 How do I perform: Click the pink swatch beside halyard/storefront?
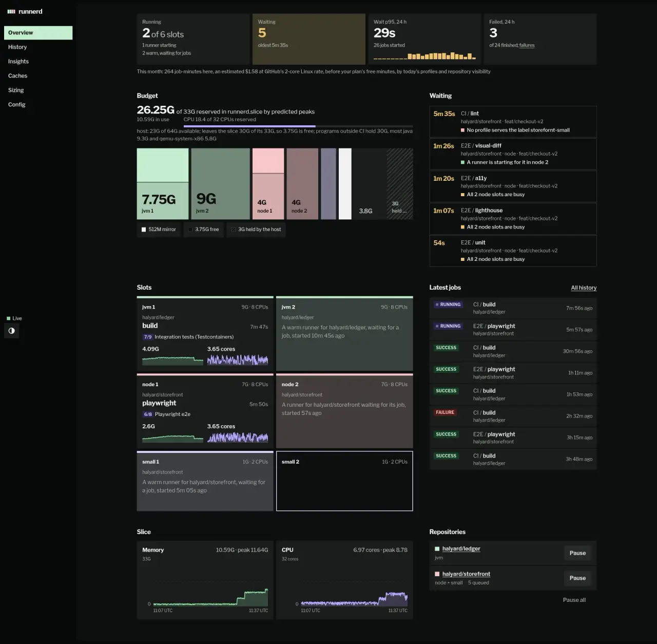(437, 574)
